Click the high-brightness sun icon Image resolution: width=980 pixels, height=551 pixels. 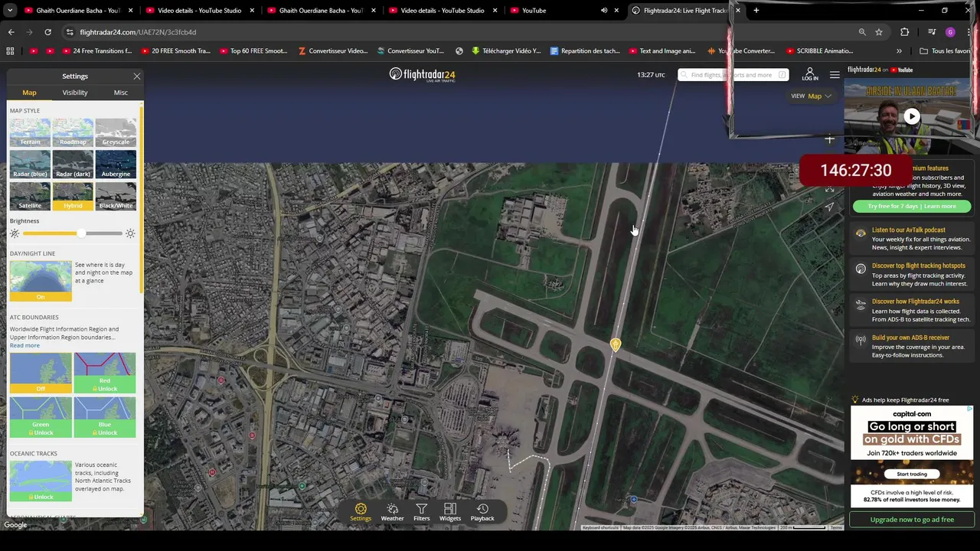pos(130,233)
